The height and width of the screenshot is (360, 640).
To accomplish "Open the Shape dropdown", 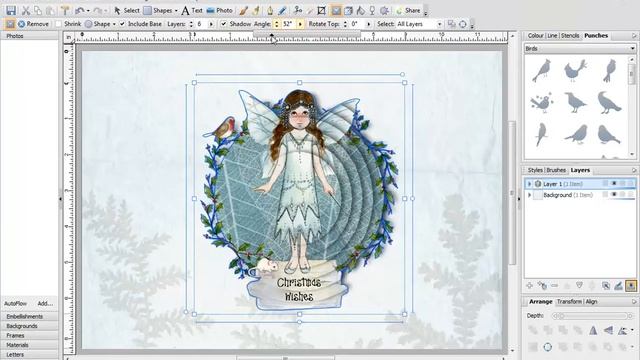I will pyautogui.click(x=100, y=24).
